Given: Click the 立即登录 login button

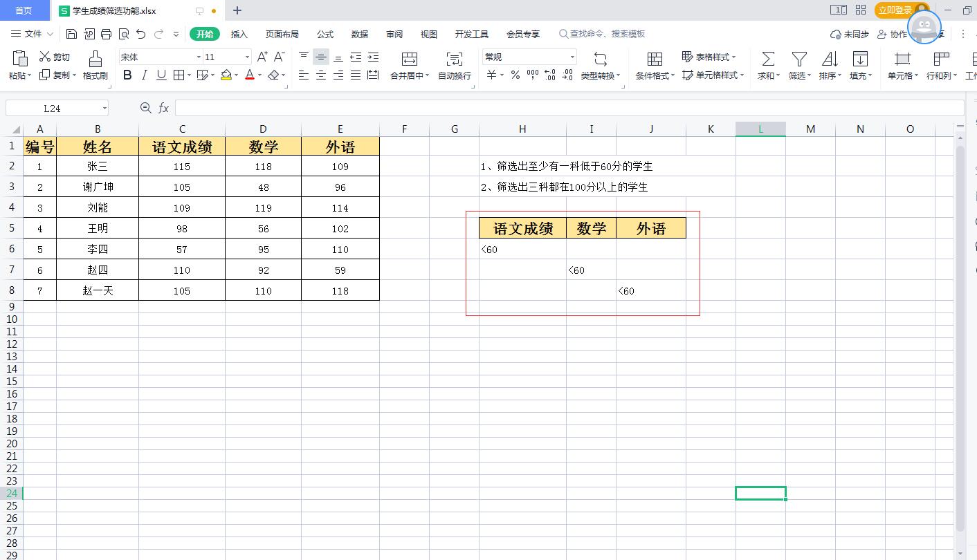Looking at the screenshot, I should [x=895, y=10].
